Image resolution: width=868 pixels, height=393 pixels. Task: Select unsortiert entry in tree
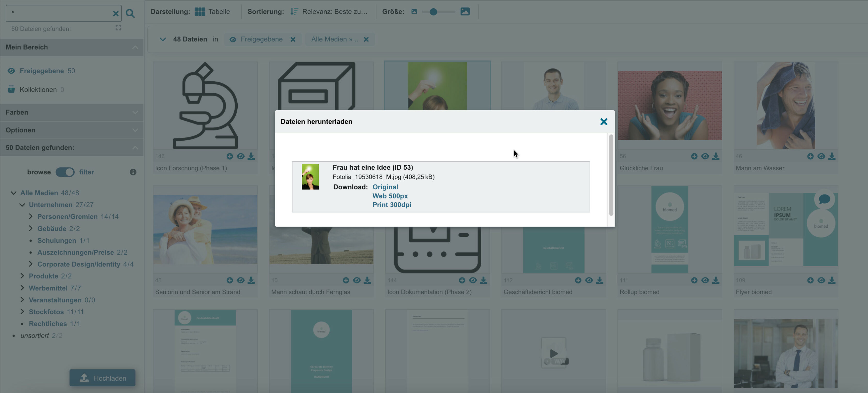35,336
